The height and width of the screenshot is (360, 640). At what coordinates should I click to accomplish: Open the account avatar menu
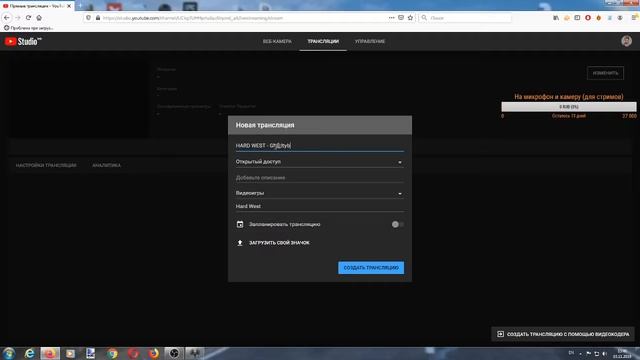click(x=627, y=41)
